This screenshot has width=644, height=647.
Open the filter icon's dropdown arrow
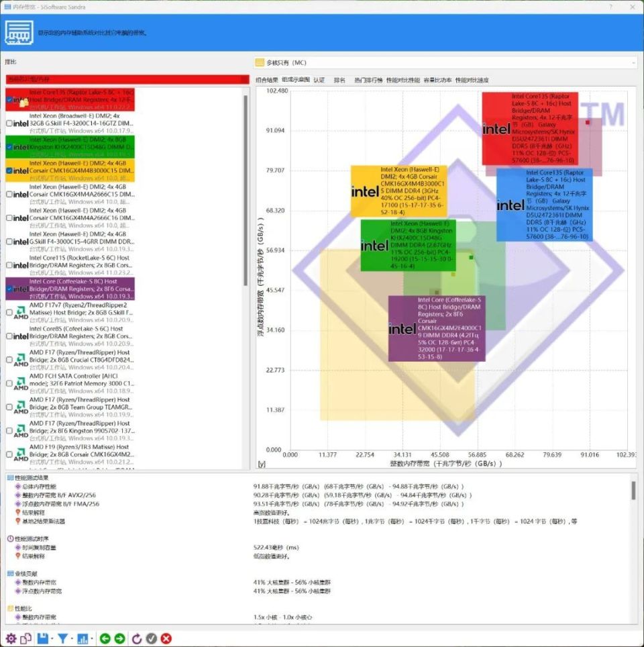click(71, 639)
